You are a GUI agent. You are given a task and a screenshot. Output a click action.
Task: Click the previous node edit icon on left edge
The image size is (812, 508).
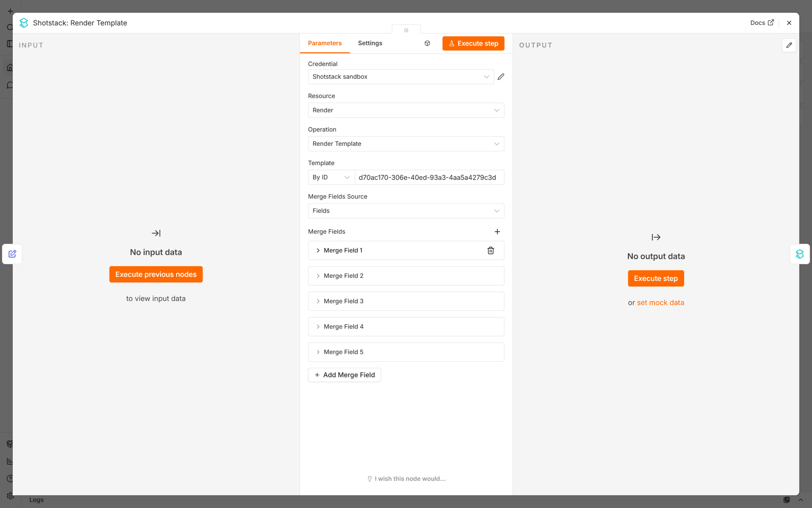click(x=12, y=253)
